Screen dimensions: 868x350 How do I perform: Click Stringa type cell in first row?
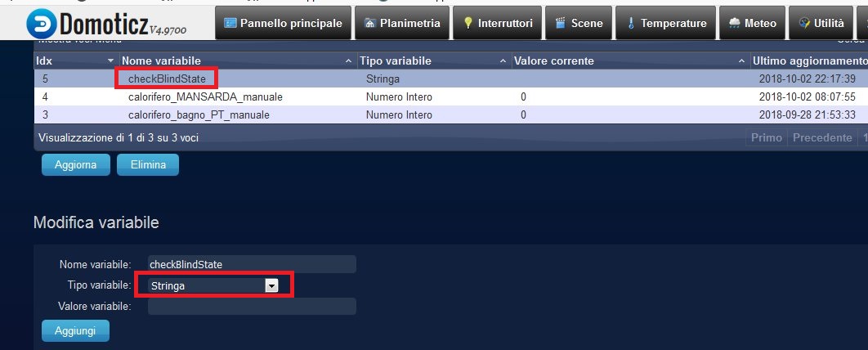[383, 79]
